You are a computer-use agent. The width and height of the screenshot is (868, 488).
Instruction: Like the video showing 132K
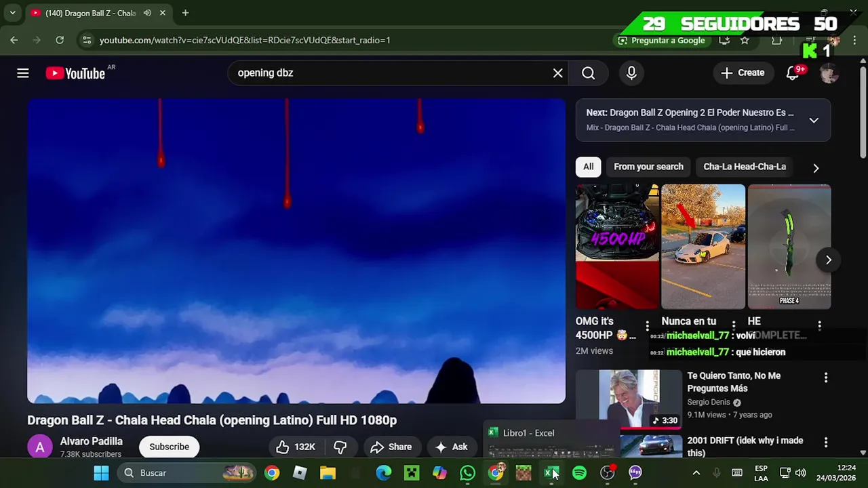pyautogui.click(x=296, y=447)
